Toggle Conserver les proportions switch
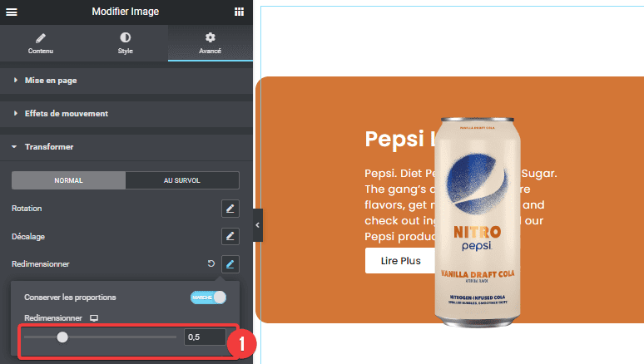 click(208, 298)
